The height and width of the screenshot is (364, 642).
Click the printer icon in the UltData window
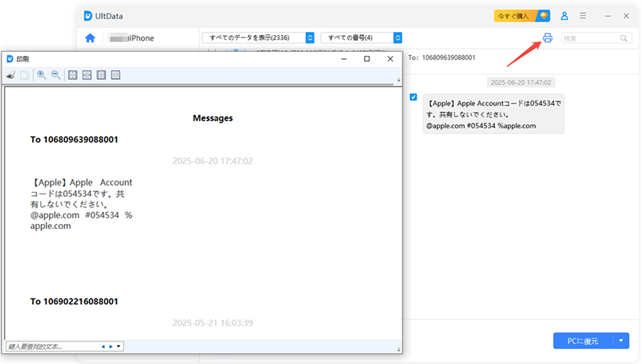(547, 38)
